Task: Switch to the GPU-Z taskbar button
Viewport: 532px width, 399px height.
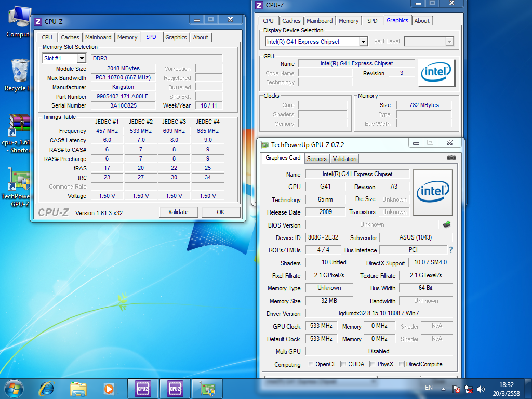Action: [207, 389]
